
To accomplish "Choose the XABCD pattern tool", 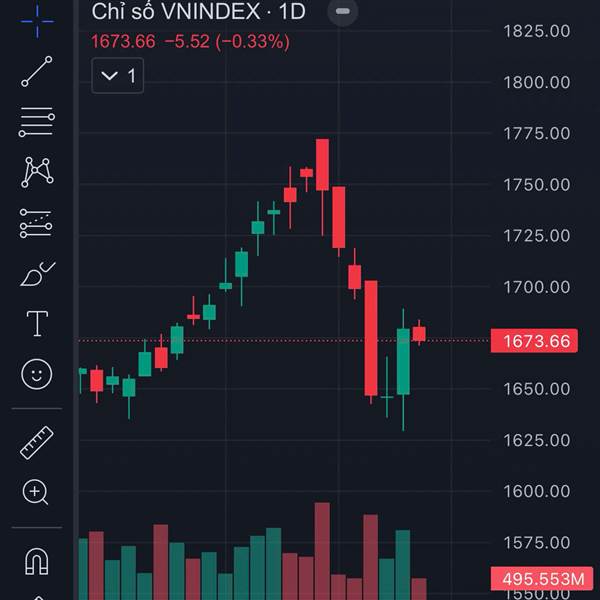I will point(37,172).
